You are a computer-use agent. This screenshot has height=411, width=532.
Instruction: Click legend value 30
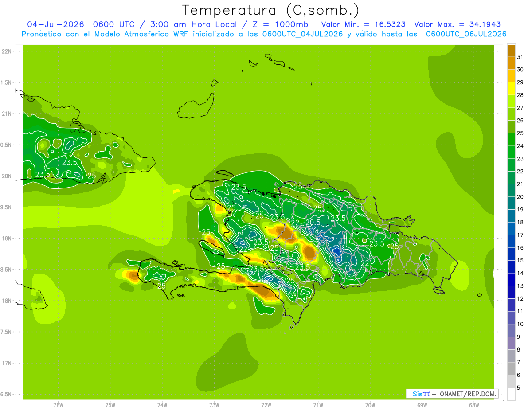tap(520, 70)
